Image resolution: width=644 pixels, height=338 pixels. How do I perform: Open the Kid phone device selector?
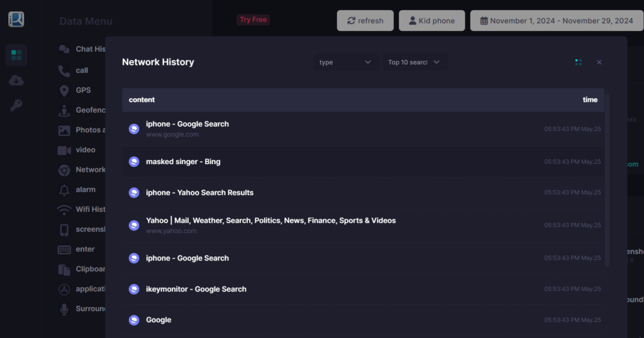(x=431, y=21)
